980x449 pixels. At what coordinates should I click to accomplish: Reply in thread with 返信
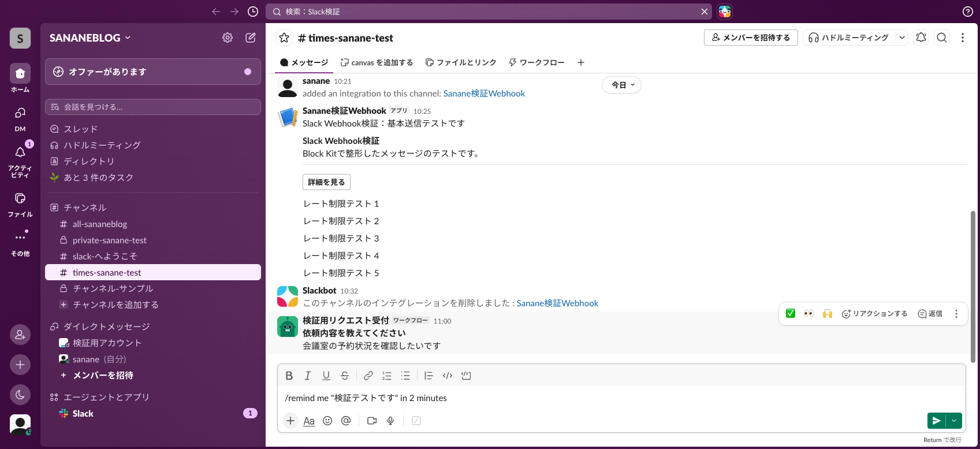click(930, 313)
